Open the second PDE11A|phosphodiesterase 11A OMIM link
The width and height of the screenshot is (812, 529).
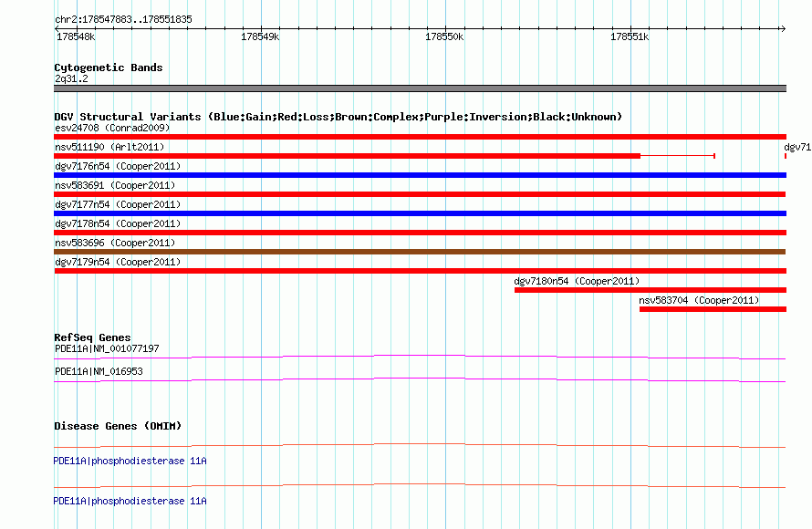click(x=130, y=501)
